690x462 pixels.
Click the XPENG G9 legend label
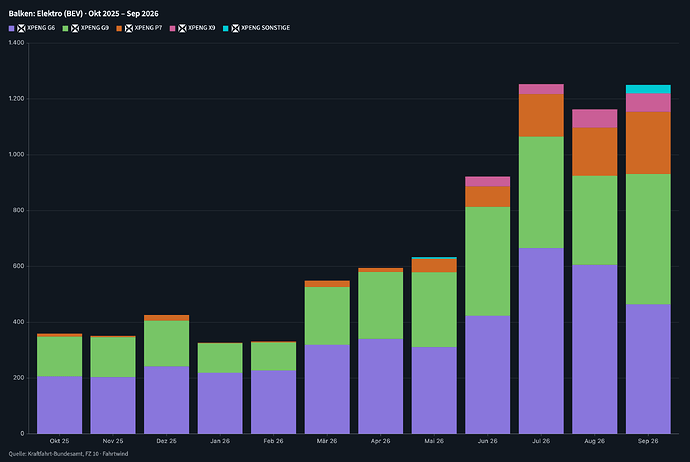coord(95,28)
